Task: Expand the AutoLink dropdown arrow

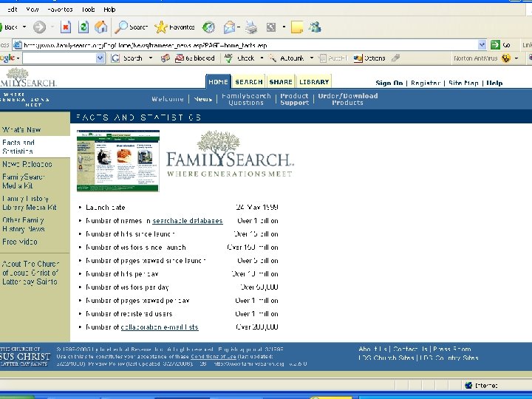Action: 312,58
